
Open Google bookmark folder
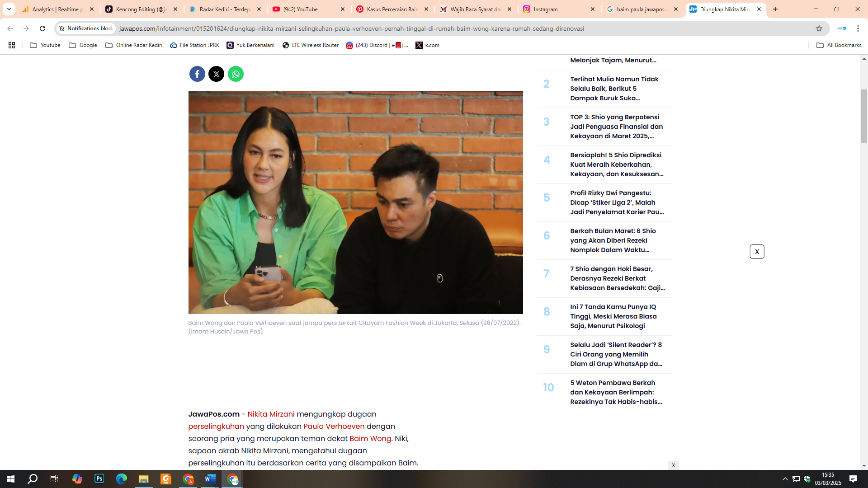click(83, 45)
